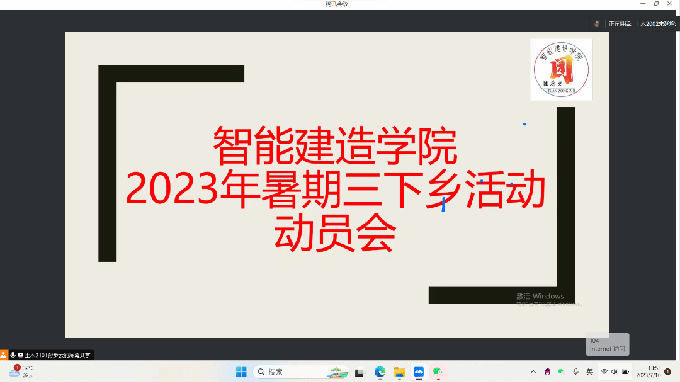680x382 pixels.
Task: Open the network status tray icon
Action: click(604, 372)
